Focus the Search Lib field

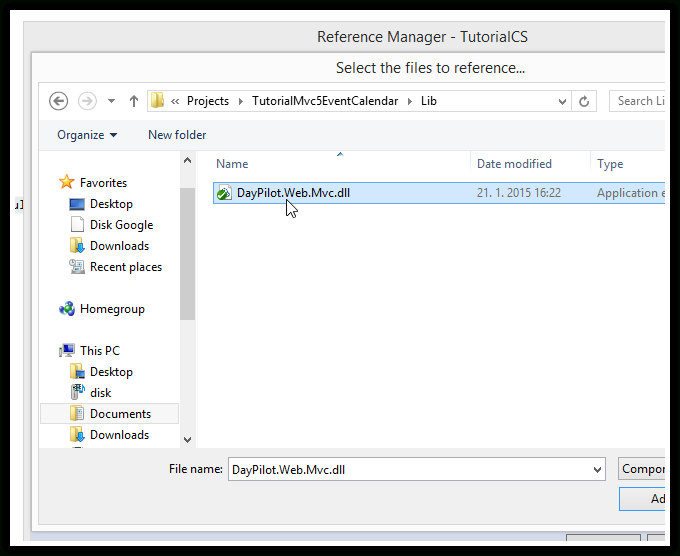[637, 101]
